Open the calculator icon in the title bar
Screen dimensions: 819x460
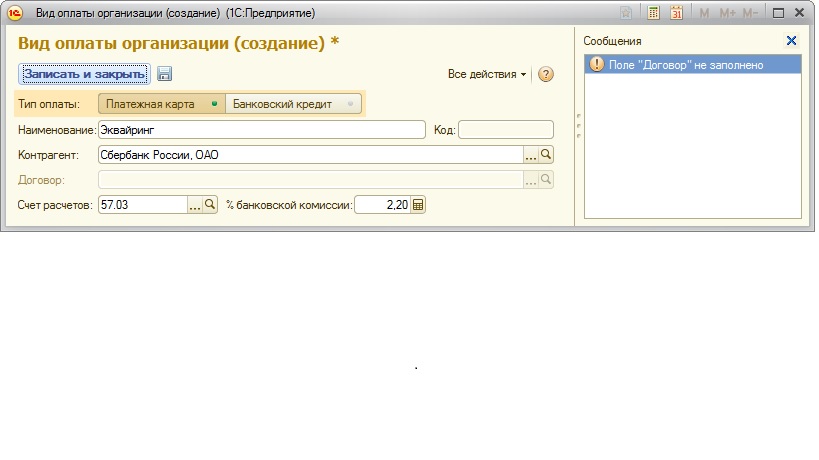(654, 13)
